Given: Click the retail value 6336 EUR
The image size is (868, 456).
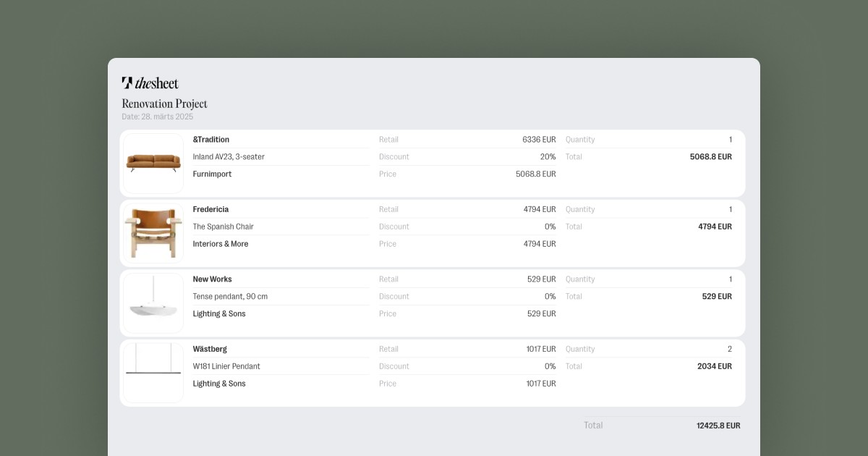Looking at the screenshot, I should tap(539, 140).
